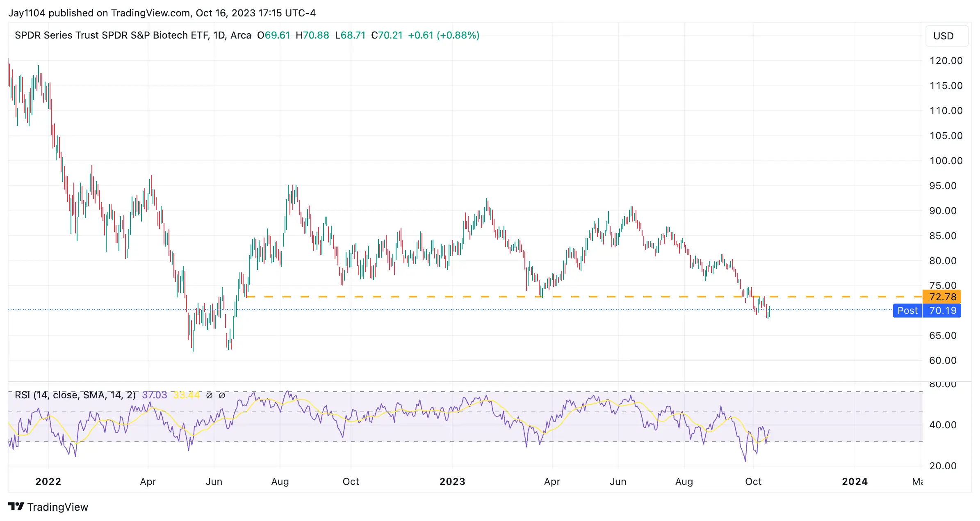Click the orange 72.78 price label
980x521 pixels.
tap(942, 297)
